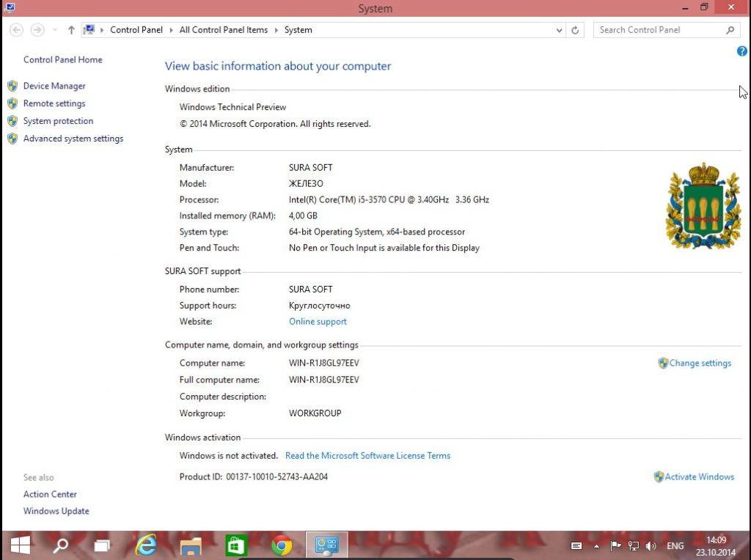Open the touch keyboard tray icon
751x560 pixels.
click(576, 545)
